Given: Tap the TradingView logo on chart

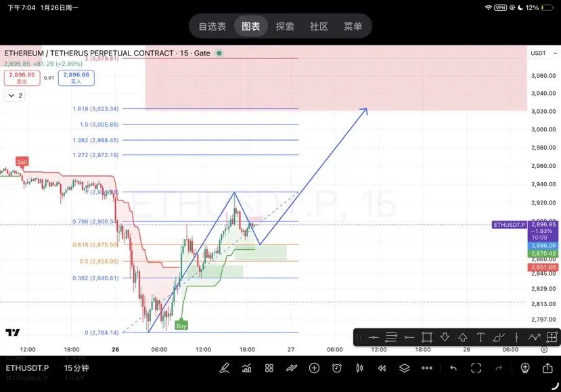Looking at the screenshot, I should pos(13,332).
